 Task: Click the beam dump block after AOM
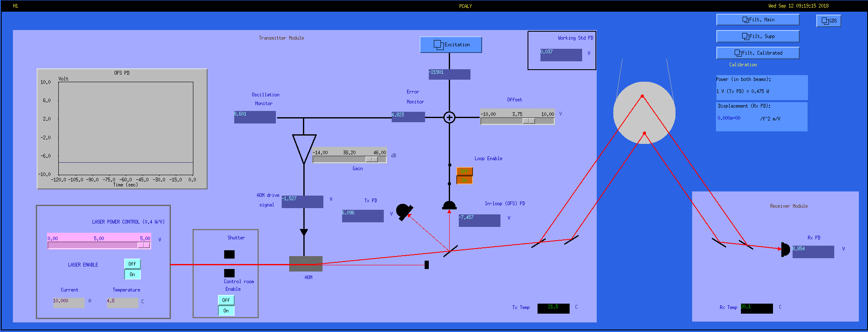click(427, 265)
